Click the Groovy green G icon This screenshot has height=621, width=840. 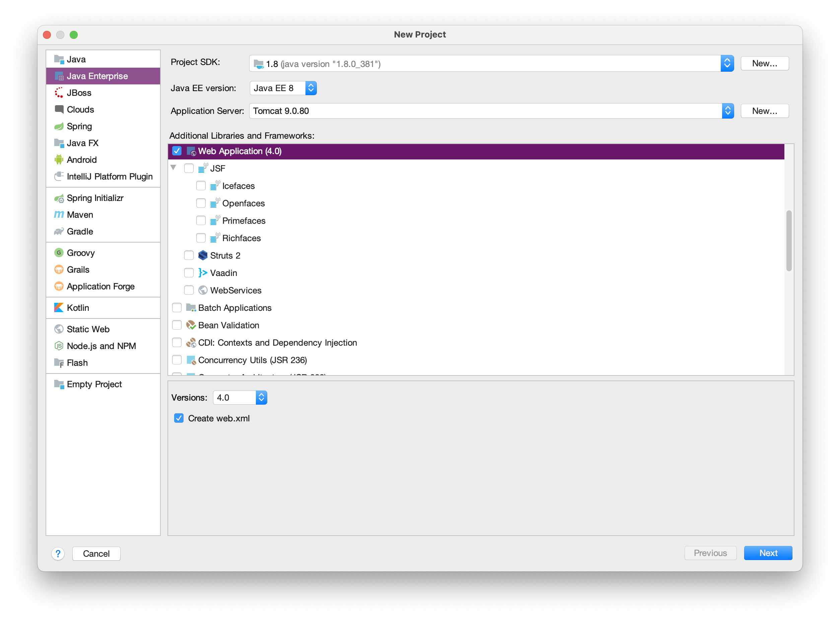click(x=59, y=253)
